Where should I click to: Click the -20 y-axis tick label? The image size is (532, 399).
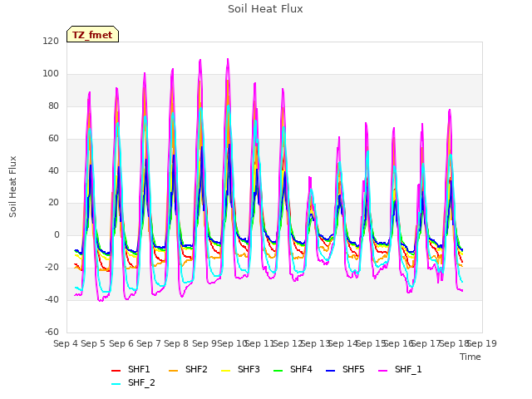point(52,268)
